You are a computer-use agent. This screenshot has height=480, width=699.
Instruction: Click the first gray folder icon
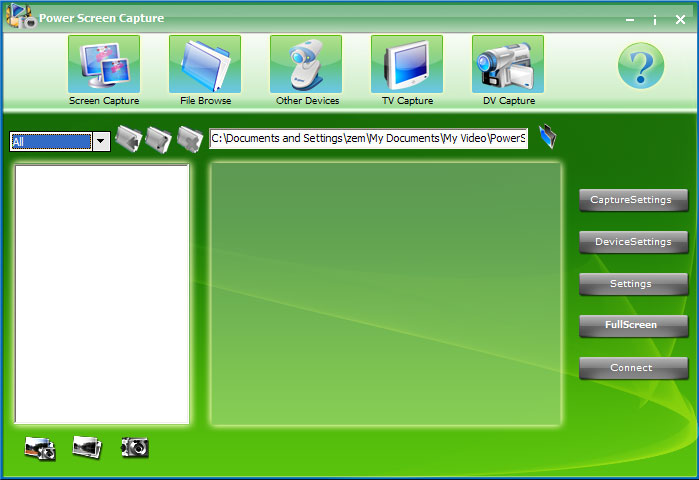click(x=128, y=139)
